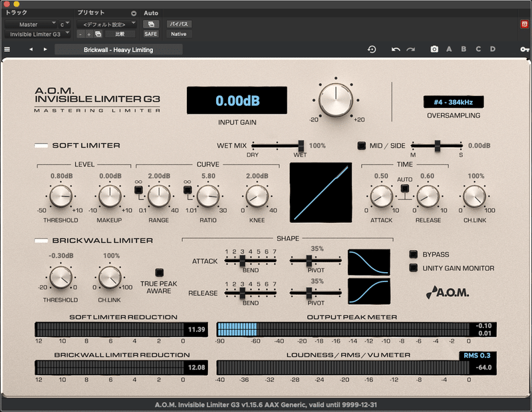Click the Wet Mix slider handle
Viewport: 532px width, 412px height.
point(301,146)
